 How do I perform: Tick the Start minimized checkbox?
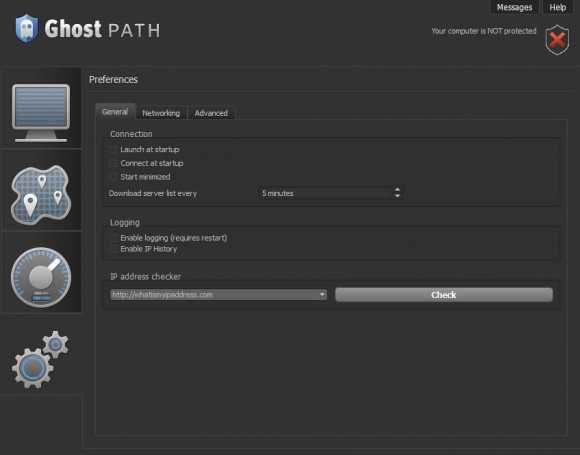113,177
